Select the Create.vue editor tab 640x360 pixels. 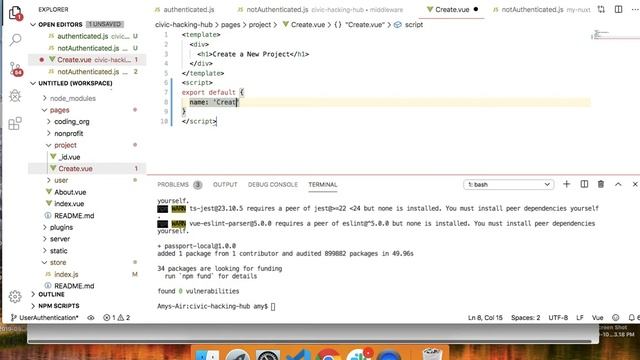pyautogui.click(x=452, y=9)
